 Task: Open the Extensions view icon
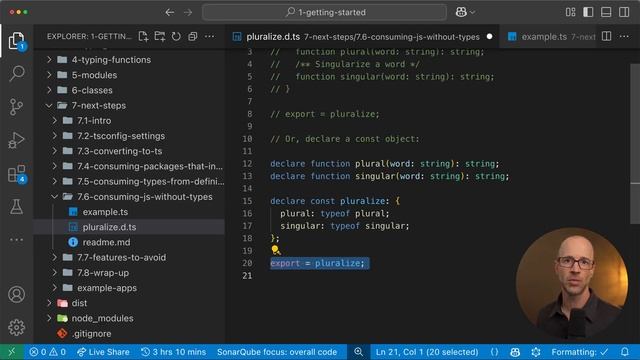[x=16, y=174]
